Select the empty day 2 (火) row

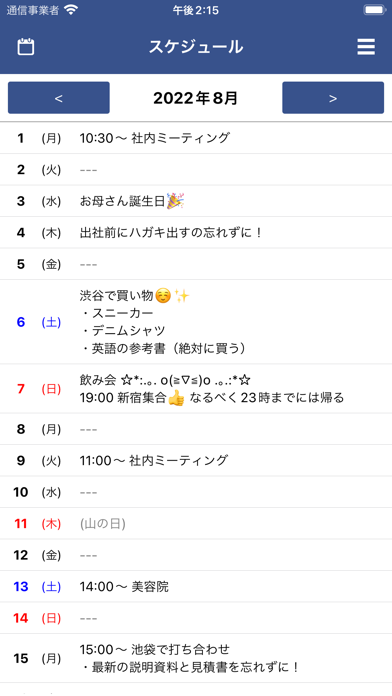click(196, 170)
